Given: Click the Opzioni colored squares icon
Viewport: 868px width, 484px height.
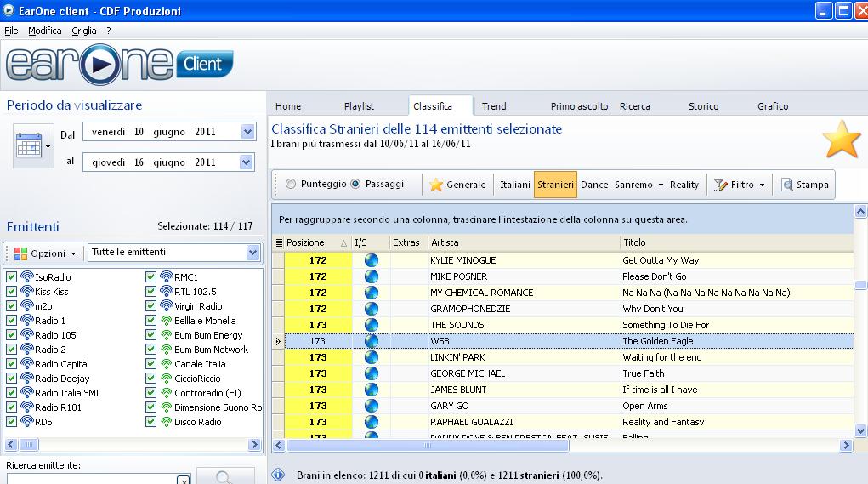Looking at the screenshot, I should click(21, 253).
